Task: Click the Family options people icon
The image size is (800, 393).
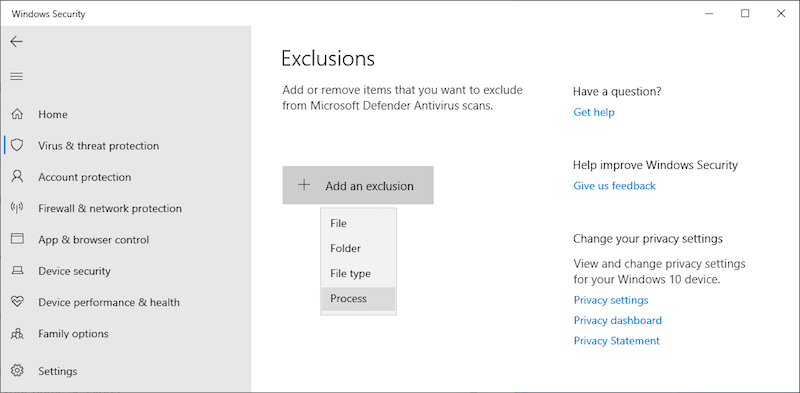Action: coord(17,334)
